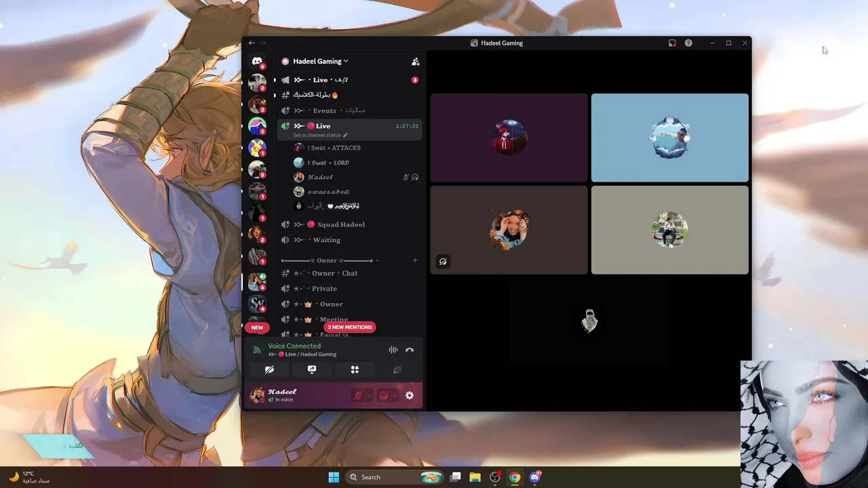This screenshot has height=488, width=868.
Task: Click the 1:27:31 Live call timer
Action: (407, 126)
